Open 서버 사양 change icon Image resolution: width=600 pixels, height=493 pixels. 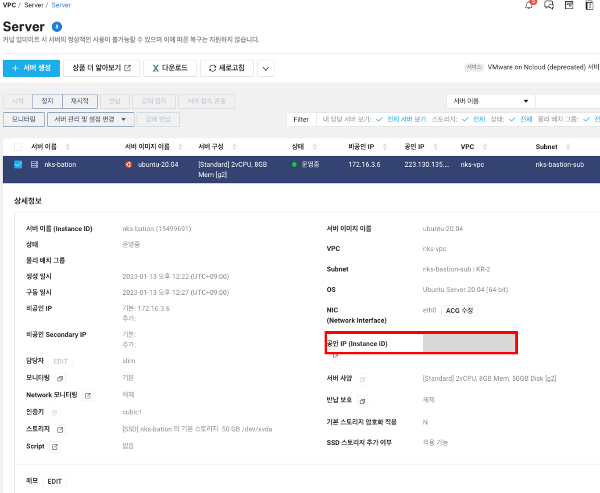point(362,379)
